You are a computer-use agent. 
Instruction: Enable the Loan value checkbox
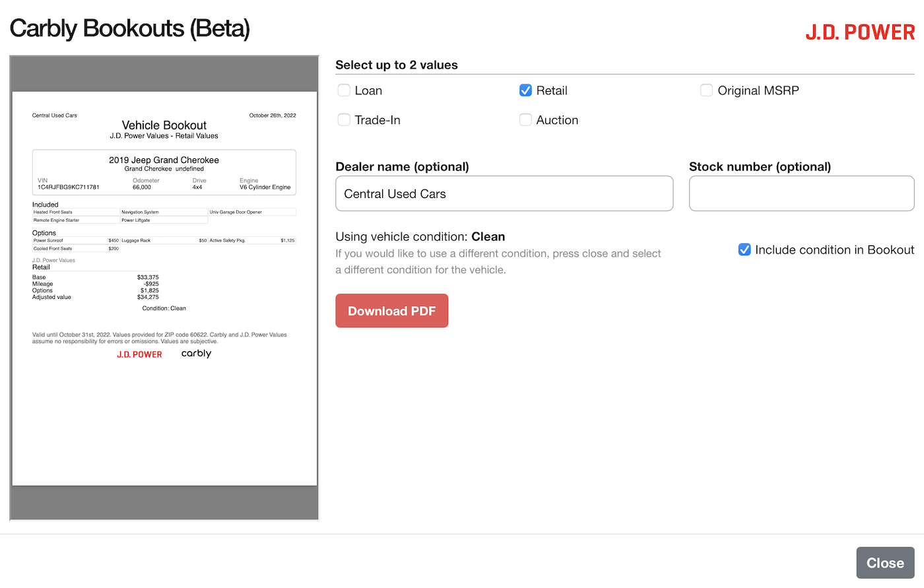(x=344, y=90)
